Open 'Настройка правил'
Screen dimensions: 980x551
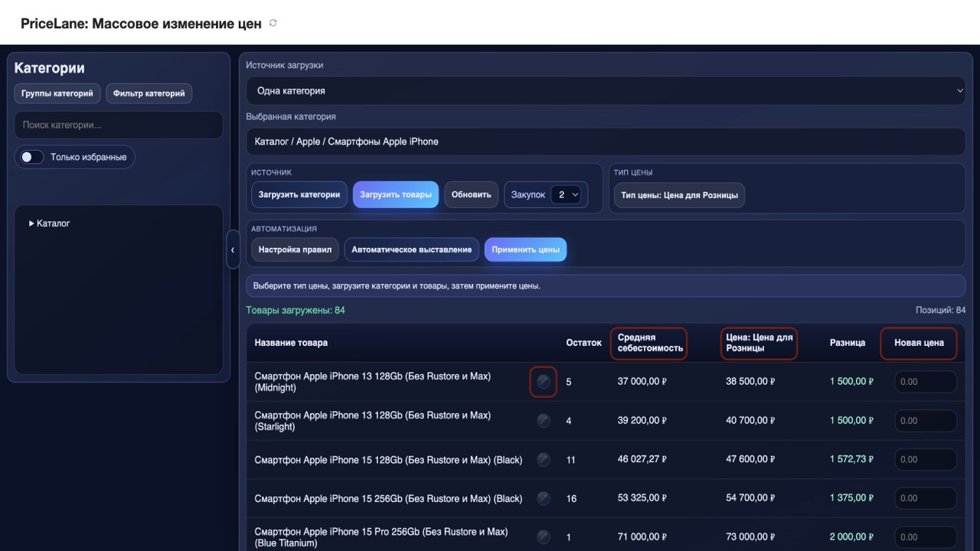click(x=295, y=249)
